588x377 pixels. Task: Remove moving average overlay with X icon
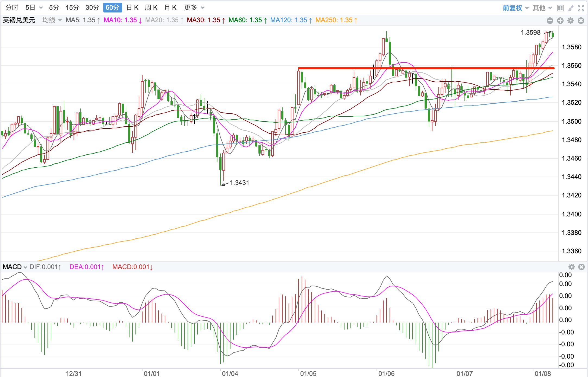click(581, 21)
